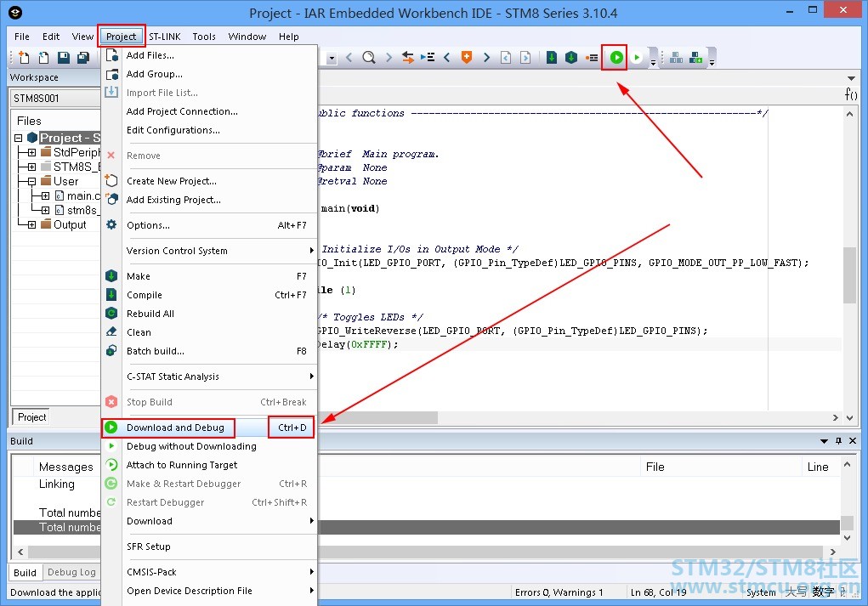Click the Replace swap-arrows toolbar icon

pos(407,58)
